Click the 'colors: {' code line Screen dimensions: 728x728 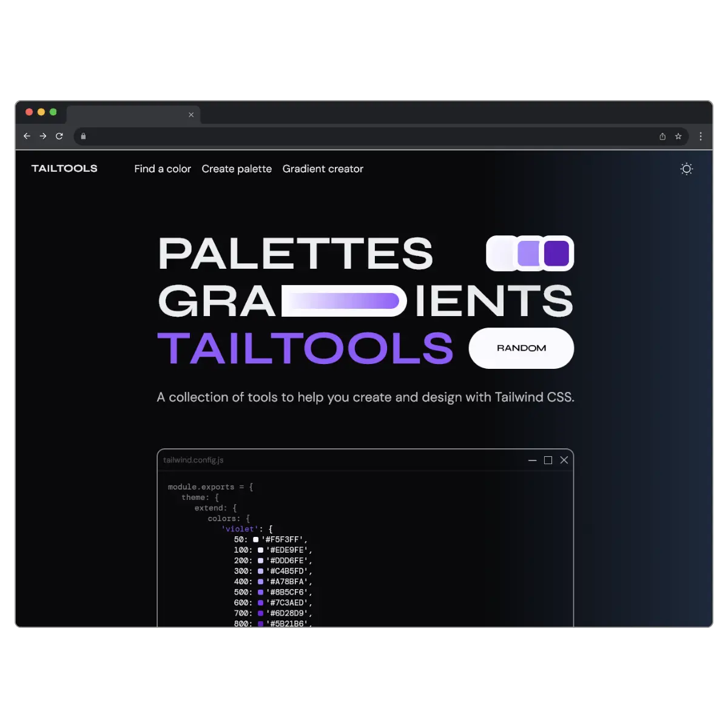(229, 519)
